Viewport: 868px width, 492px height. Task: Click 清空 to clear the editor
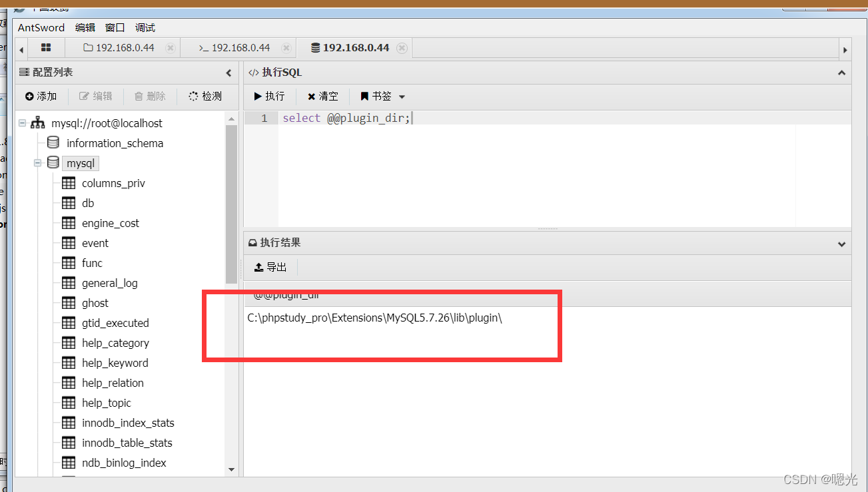point(323,97)
